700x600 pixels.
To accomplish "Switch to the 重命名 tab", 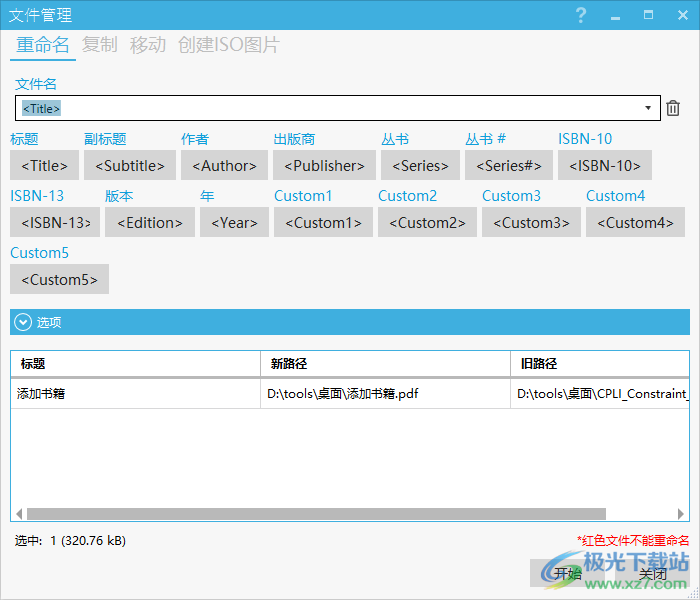I will pyautogui.click(x=43, y=45).
